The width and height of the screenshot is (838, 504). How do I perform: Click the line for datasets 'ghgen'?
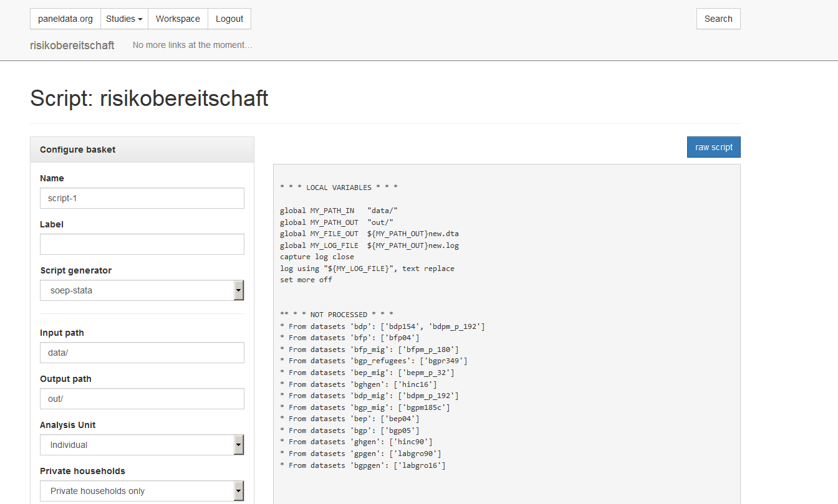click(356, 442)
